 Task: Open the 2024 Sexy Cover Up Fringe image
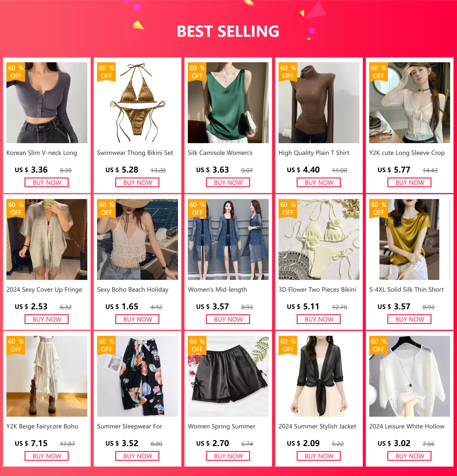point(47,239)
